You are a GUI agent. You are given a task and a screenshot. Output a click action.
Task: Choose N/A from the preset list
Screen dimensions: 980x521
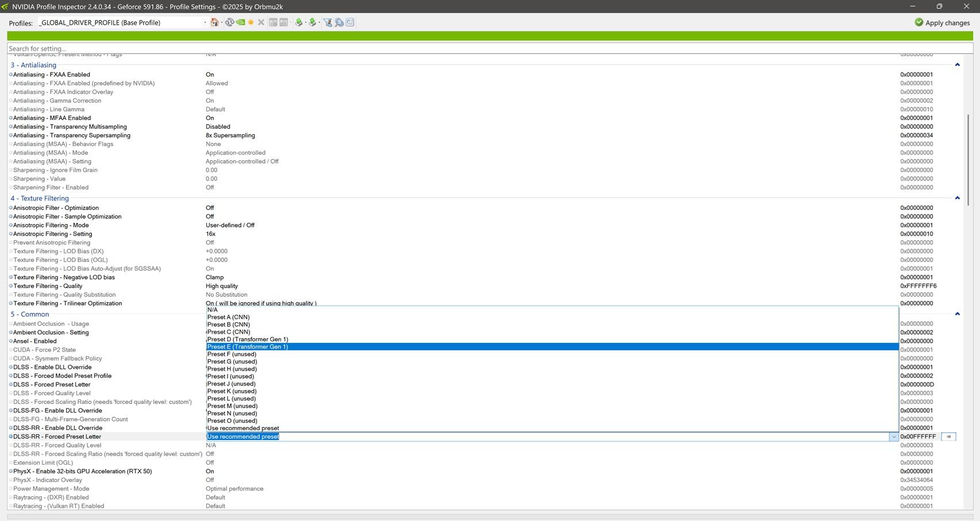(552, 310)
